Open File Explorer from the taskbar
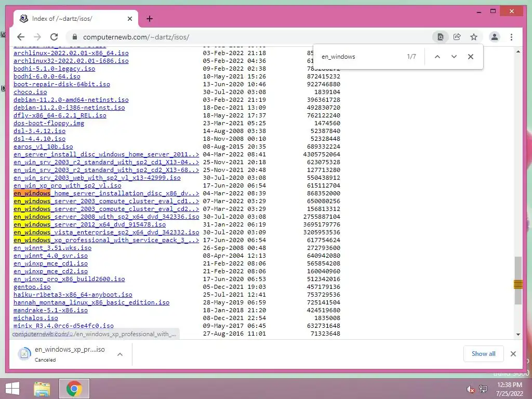This screenshot has height=399, width=532. [42, 389]
